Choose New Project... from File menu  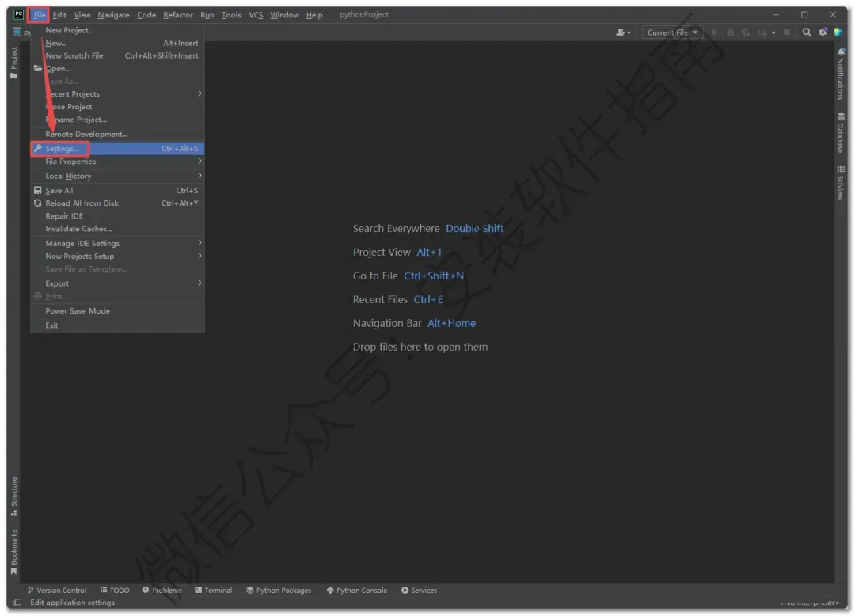[x=117, y=30]
